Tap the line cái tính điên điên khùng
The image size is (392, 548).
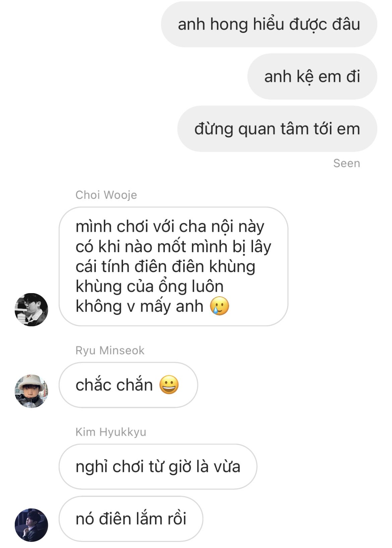166,266
